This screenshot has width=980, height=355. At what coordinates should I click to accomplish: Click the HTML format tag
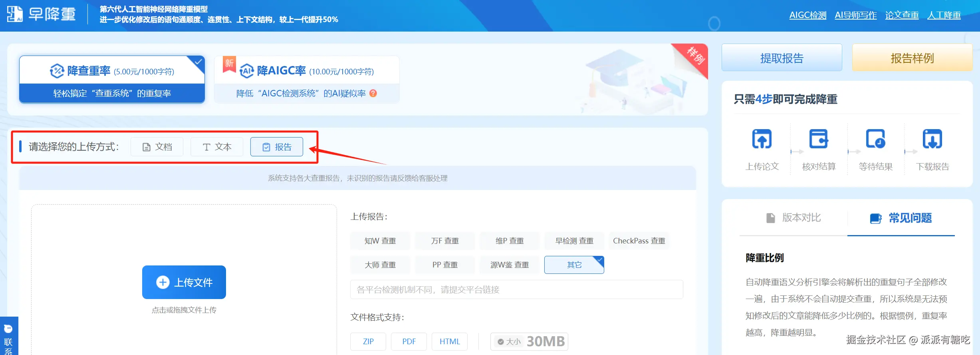450,341
